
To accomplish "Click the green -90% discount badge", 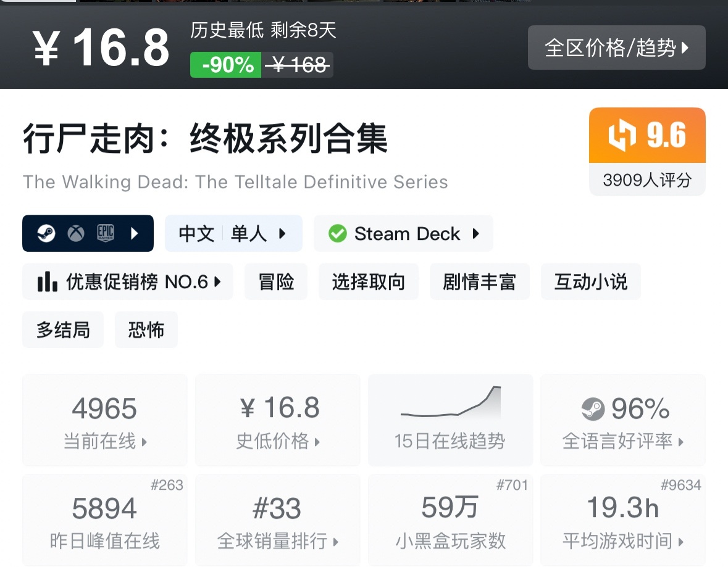I will click(225, 65).
